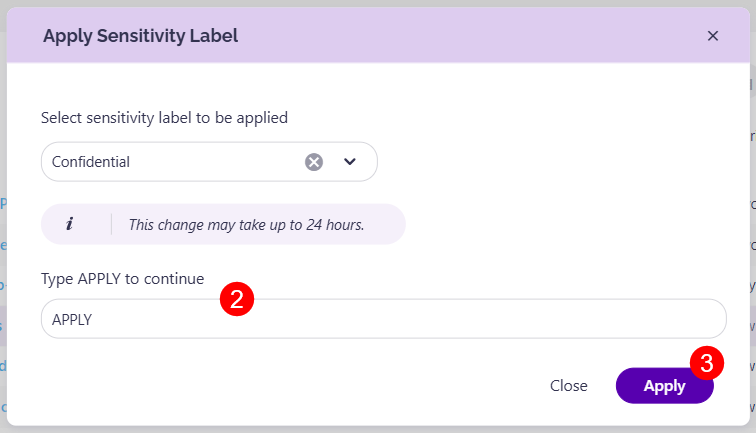Viewport: 756px width, 433px height.
Task: Click the 24 hours notice text
Action: coord(246,225)
